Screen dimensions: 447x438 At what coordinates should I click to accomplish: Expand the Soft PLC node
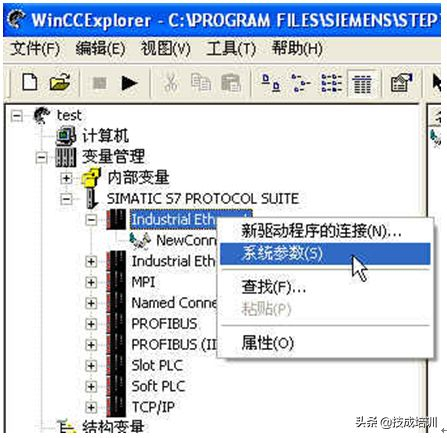coord(91,387)
